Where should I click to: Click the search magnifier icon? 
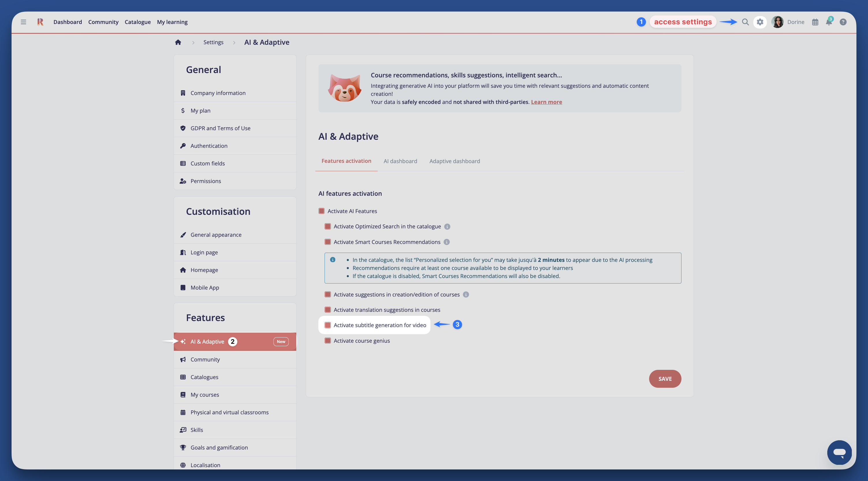745,22
